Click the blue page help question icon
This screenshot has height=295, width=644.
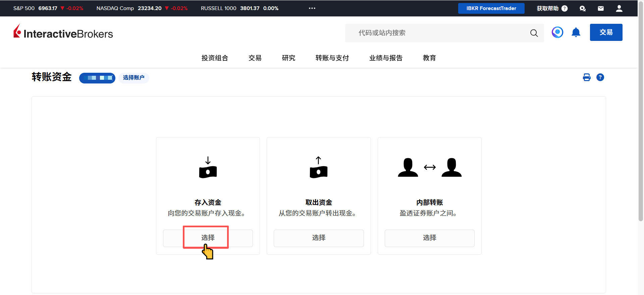tap(600, 77)
